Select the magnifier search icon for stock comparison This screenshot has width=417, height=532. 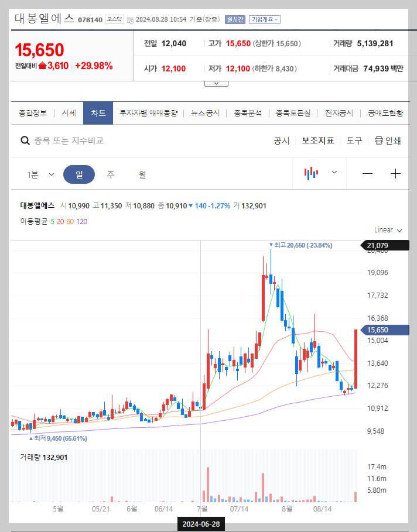pyautogui.click(x=25, y=140)
